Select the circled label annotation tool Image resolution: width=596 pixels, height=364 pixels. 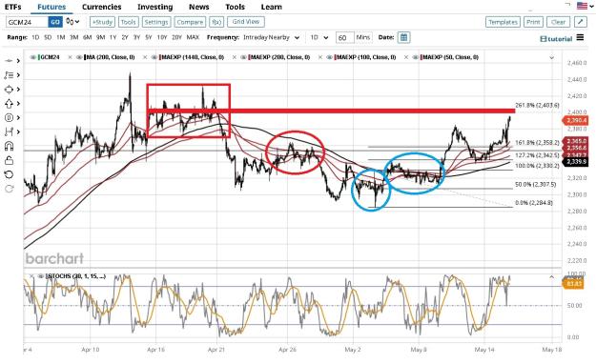pyautogui.click(x=9, y=117)
